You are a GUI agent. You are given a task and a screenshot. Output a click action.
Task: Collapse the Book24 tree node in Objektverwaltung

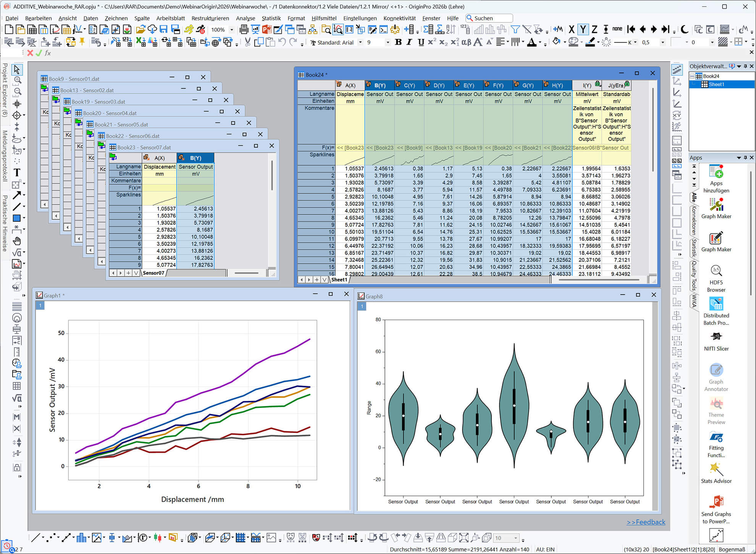692,76
